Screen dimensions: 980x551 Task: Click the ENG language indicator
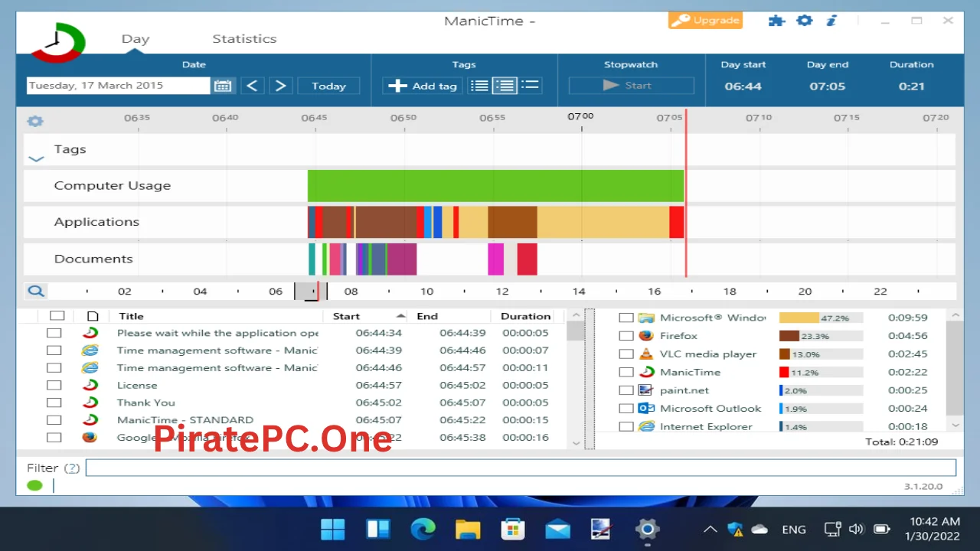click(x=794, y=529)
